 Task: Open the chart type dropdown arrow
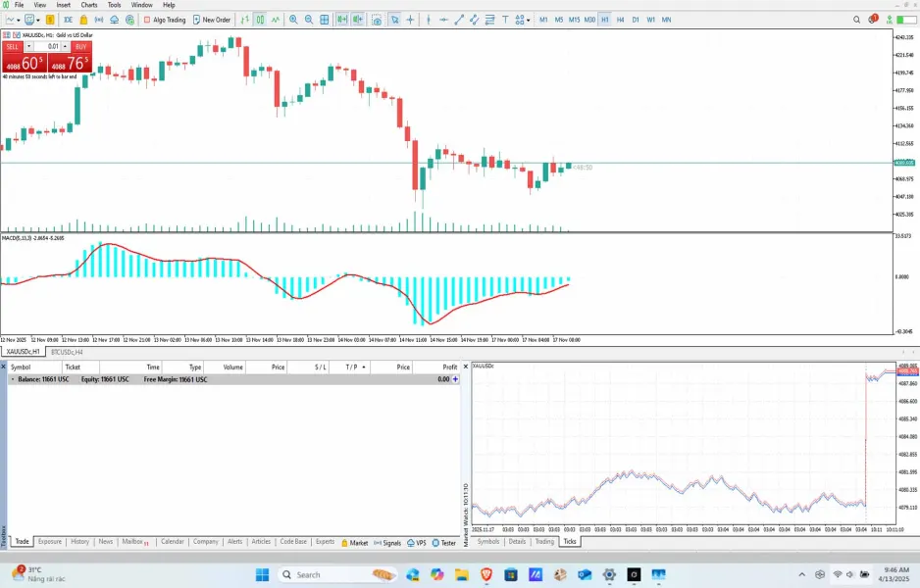click(x=20, y=20)
